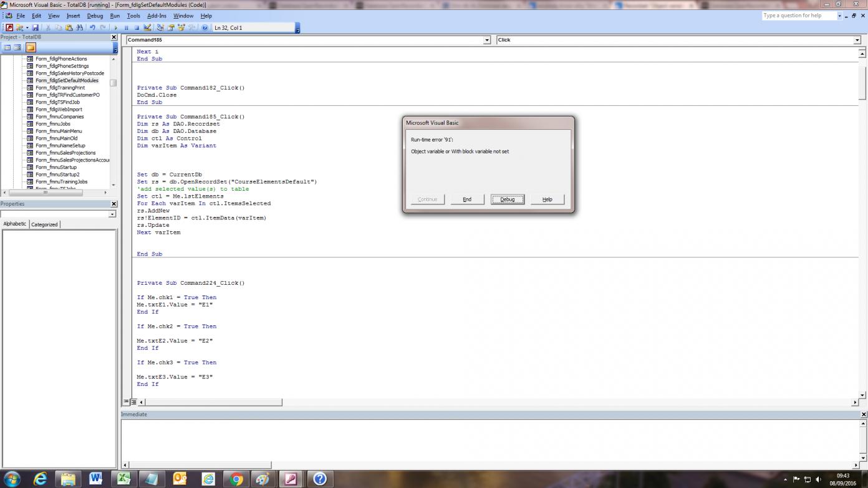Click Toggle Folders icon in Project panel
This screenshot has height=488, width=868.
point(31,47)
